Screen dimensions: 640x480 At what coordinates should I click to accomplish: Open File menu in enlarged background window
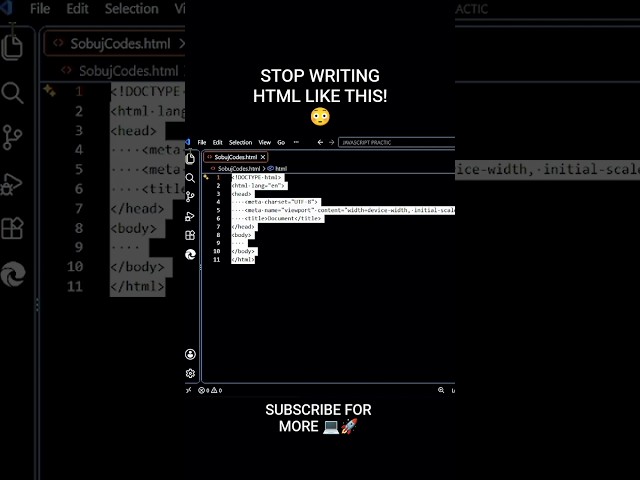click(40, 9)
